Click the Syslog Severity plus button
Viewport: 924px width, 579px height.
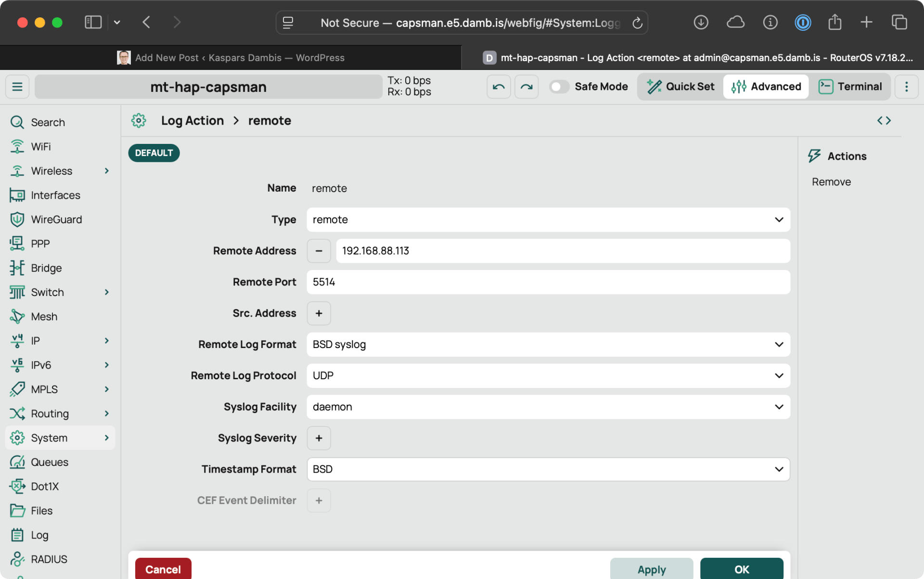pyautogui.click(x=319, y=437)
